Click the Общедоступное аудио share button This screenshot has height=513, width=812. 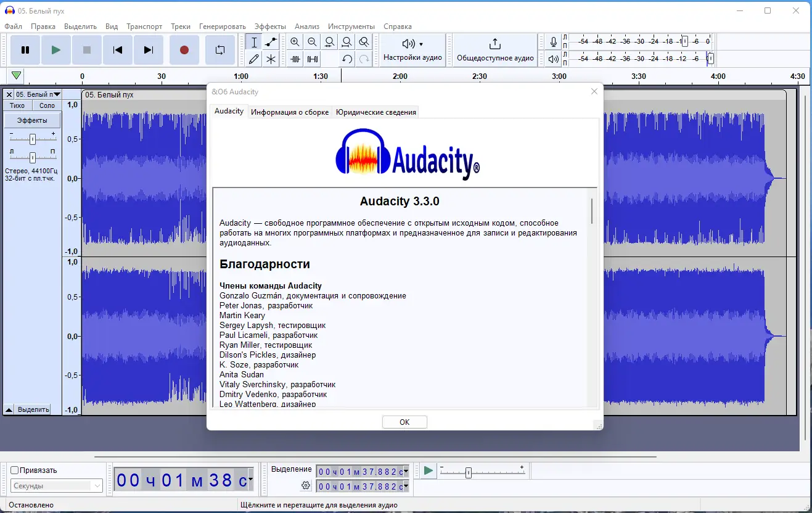(495, 50)
